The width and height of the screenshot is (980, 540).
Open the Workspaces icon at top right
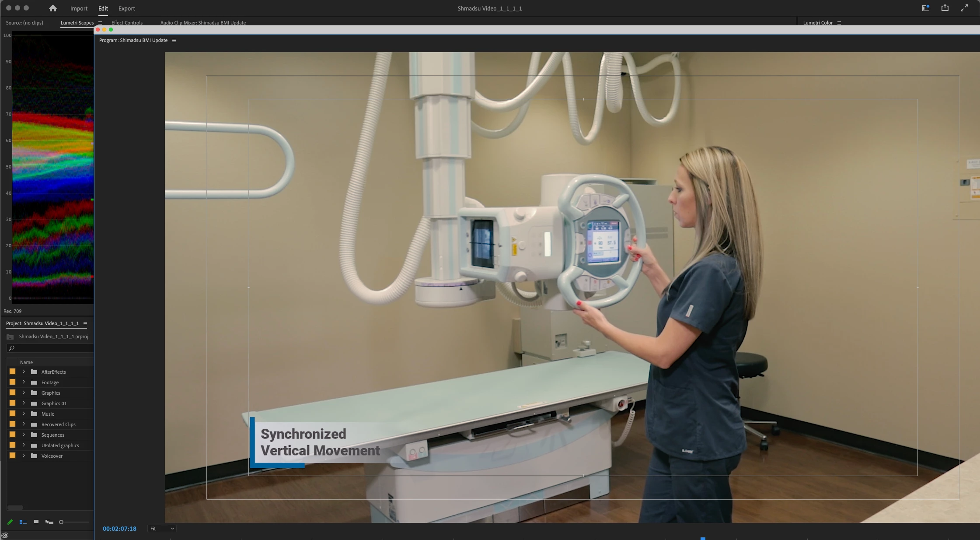click(925, 8)
